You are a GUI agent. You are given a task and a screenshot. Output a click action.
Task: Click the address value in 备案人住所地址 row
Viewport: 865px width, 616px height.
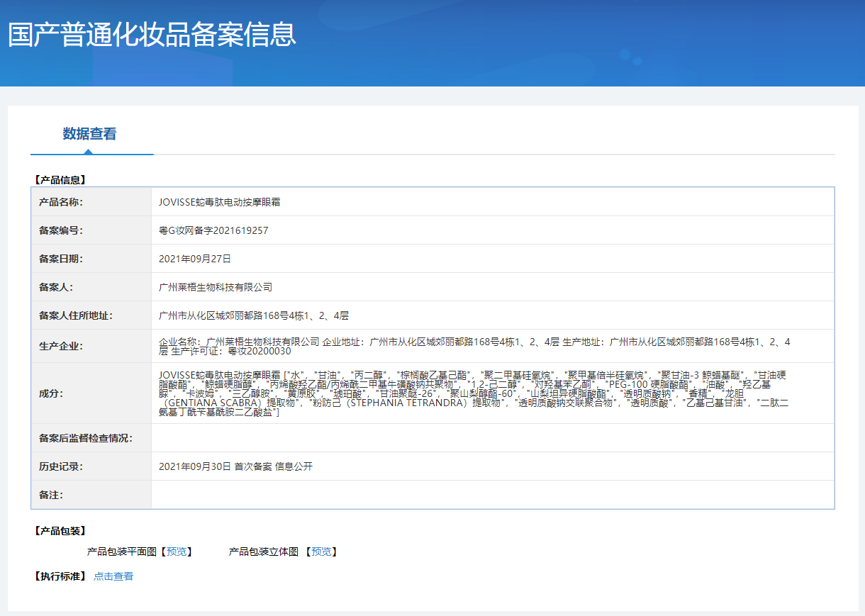click(254, 315)
